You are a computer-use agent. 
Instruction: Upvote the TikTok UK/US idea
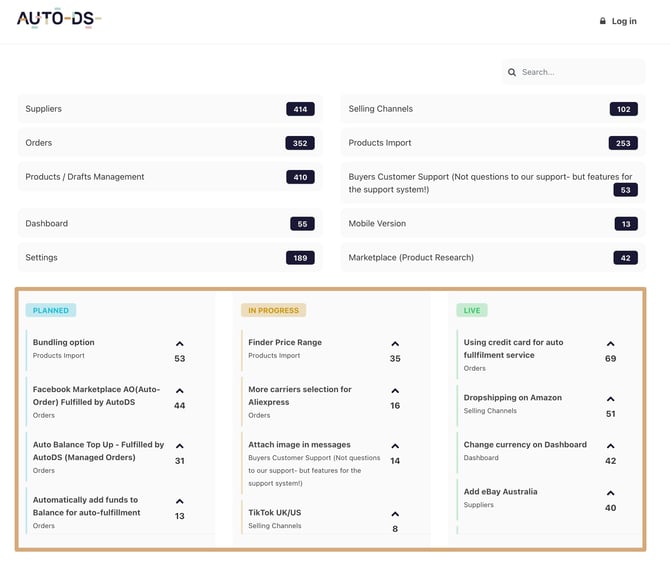click(x=395, y=514)
